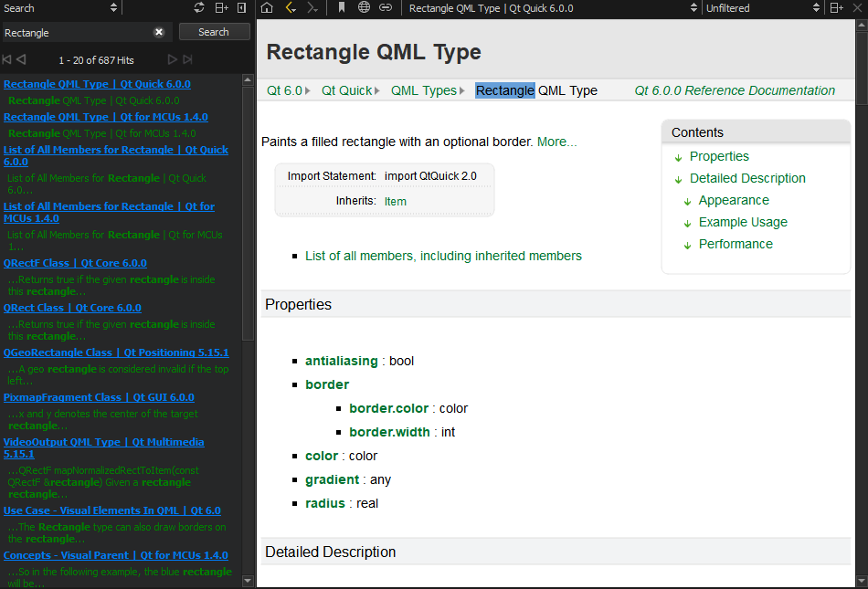Hide the left sidebar panel

pyautogui.click(x=242, y=8)
